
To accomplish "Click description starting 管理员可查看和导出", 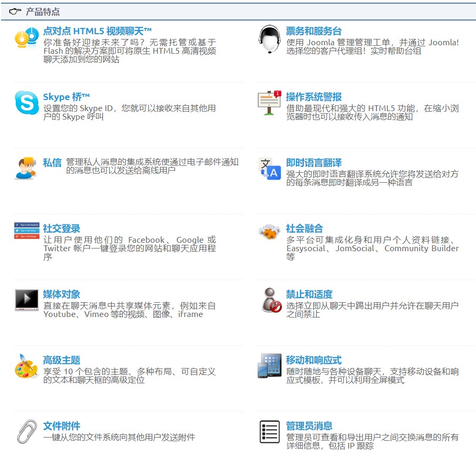I will point(372,441).
